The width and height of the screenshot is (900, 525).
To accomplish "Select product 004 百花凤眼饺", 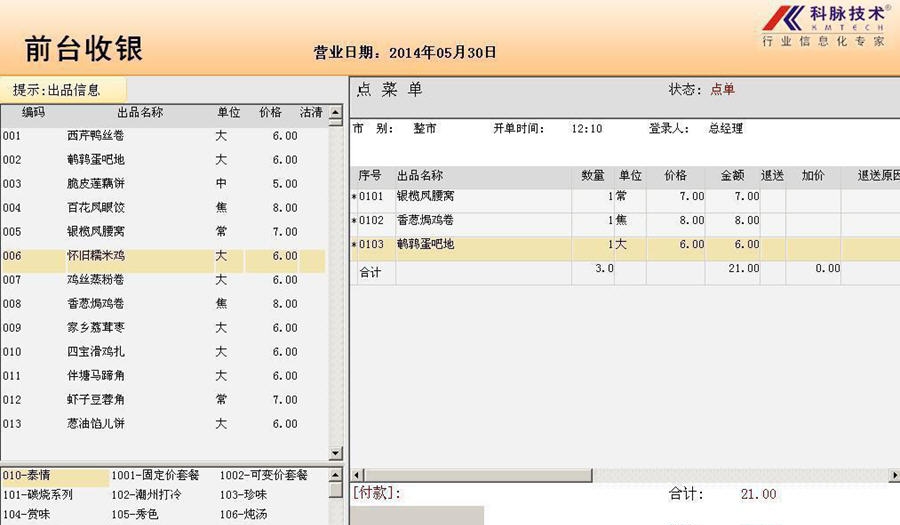I will click(x=164, y=208).
